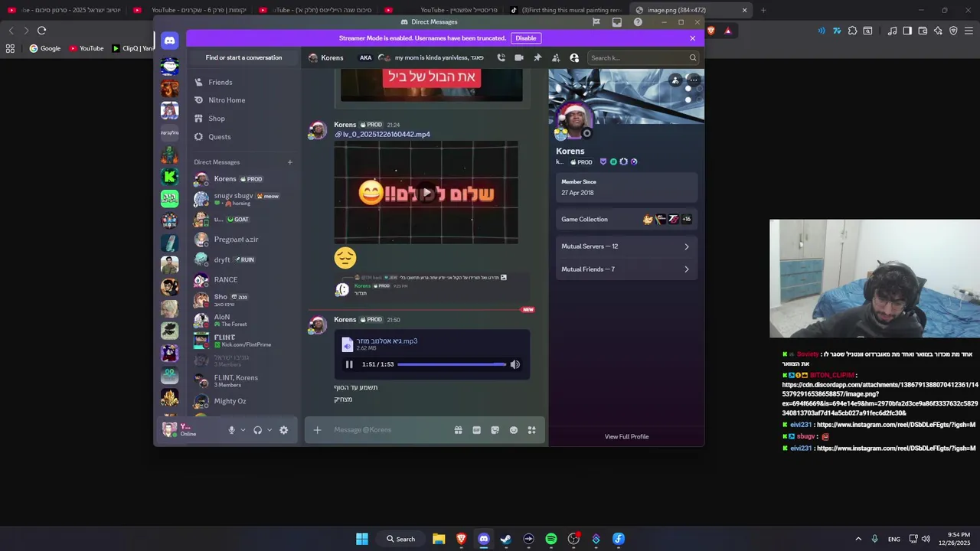Open the Google bookmark
The image size is (980, 551).
45,48
